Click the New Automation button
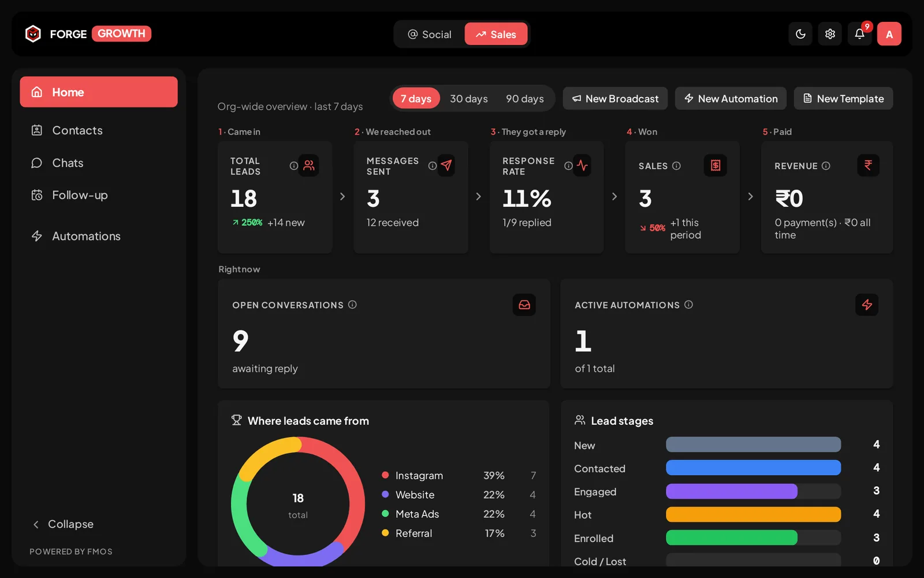 pyautogui.click(x=731, y=98)
